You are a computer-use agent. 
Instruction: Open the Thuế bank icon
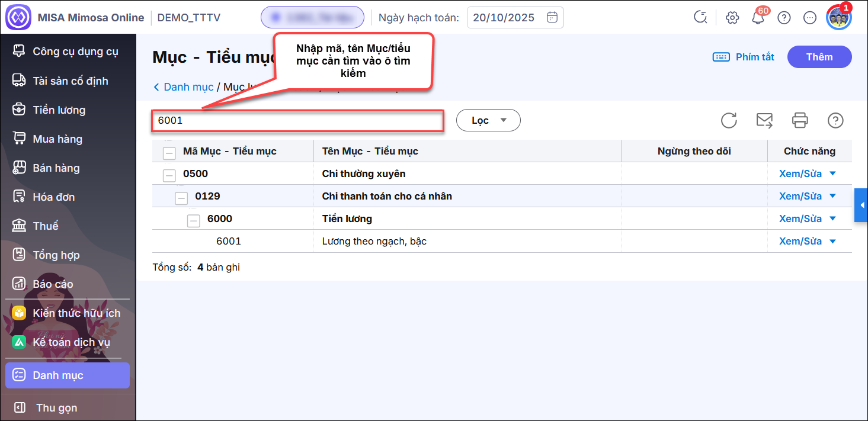click(19, 226)
